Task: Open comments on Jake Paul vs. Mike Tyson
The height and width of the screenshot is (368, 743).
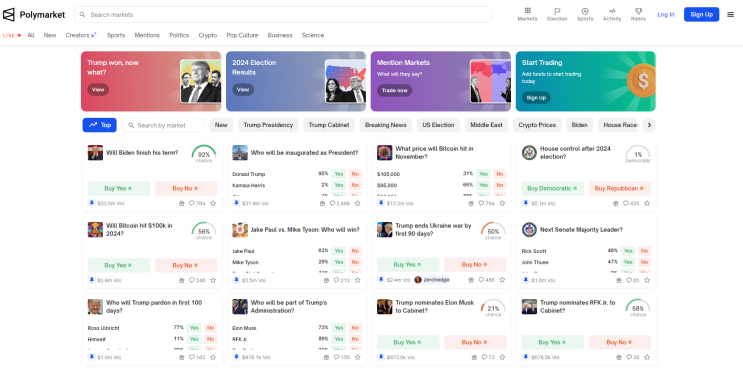Action: coord(342,280)
